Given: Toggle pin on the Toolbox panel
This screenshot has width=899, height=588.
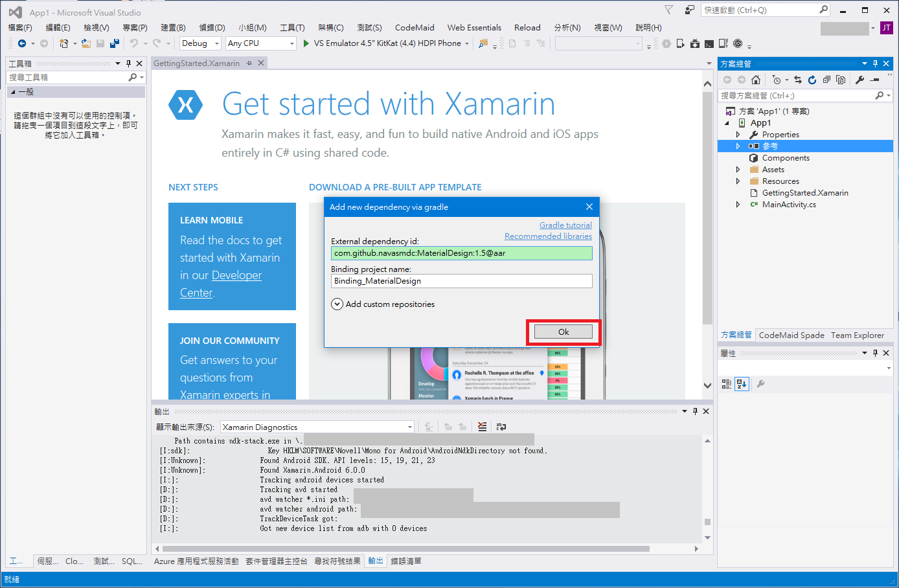Looking at the screenshot, I should [128, 63].
